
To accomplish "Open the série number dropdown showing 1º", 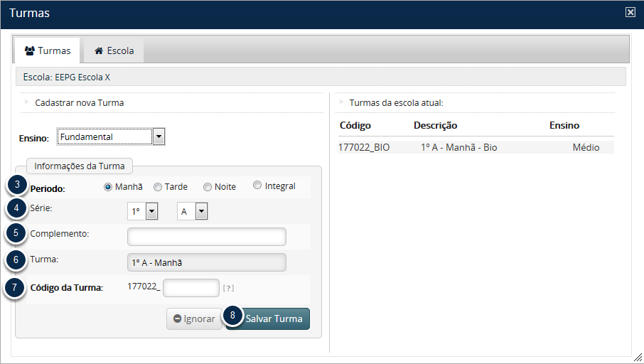I will click(151, 211).
